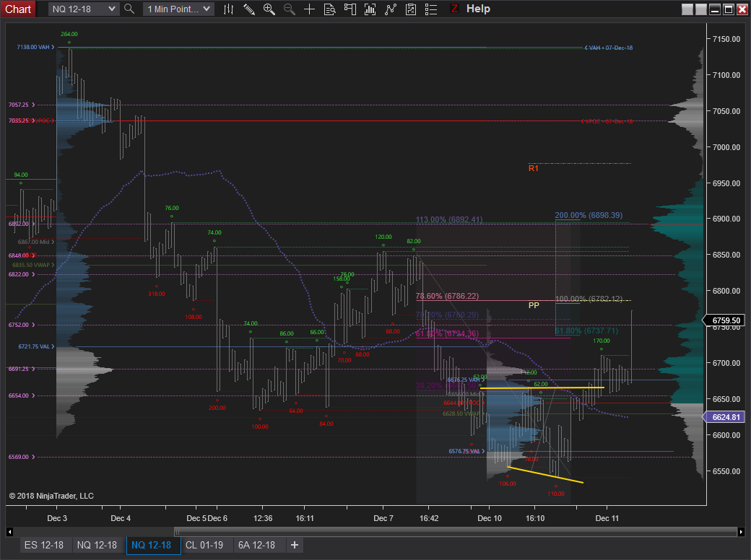Minimize the chart window

[715, 9]
